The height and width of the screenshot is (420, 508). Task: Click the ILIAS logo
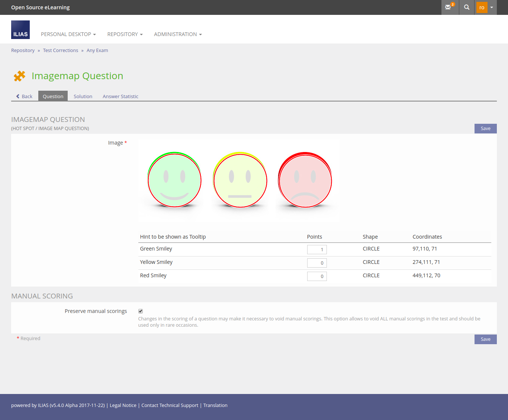20,30
